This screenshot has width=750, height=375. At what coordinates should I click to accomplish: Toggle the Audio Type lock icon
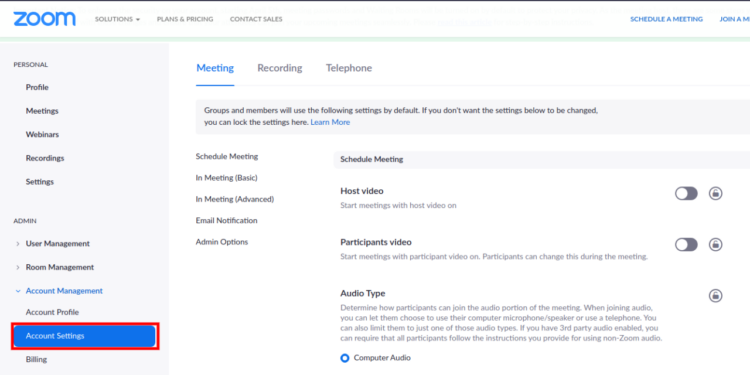point(715,295)
